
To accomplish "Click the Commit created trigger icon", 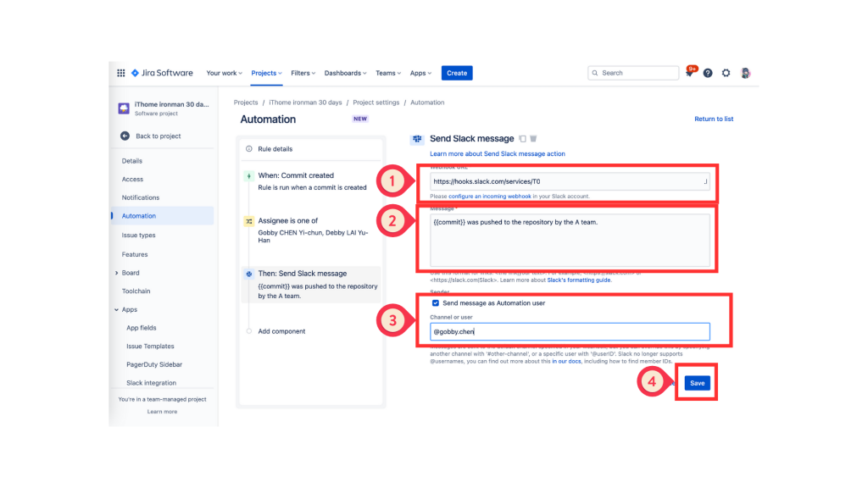I will pyautogui.click(x=249, y=176).
